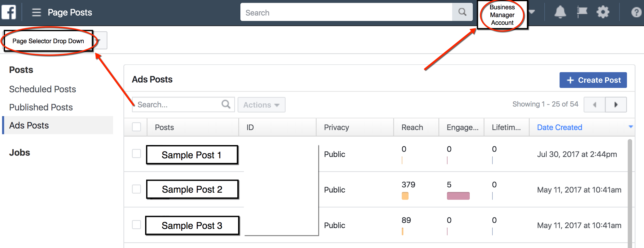
Task: Click the Create Post button
Action: coord(593,80)
